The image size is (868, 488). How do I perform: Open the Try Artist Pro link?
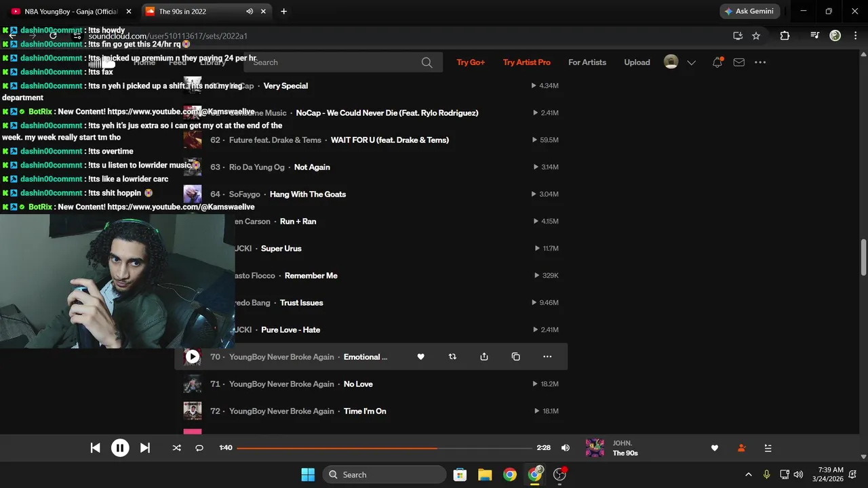(x=527, y=62)
